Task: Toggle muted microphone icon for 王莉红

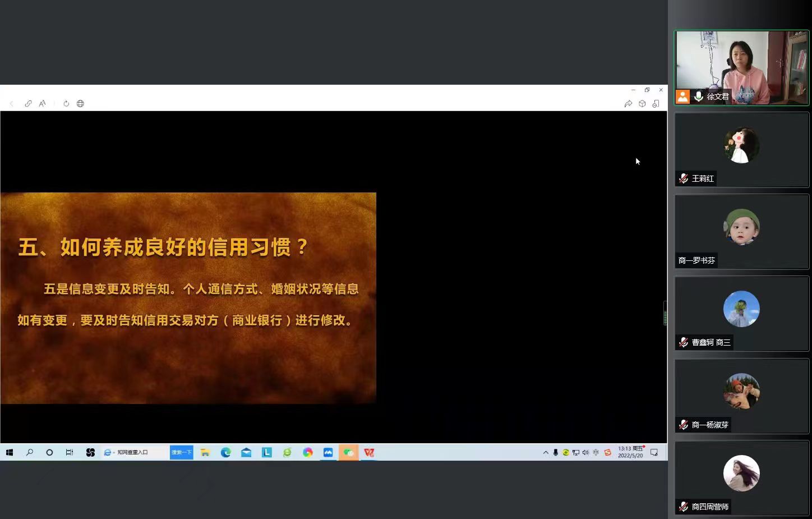Action: click(x=684, y=178)
